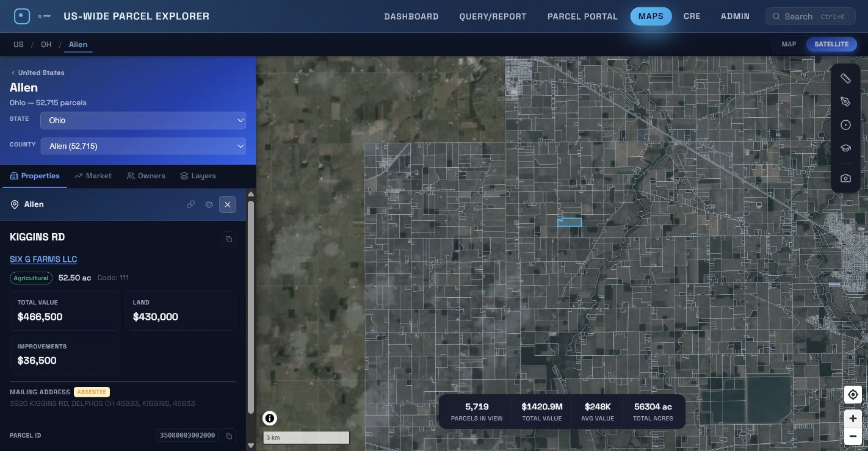
Task: Capture a map snapshot with the camera
Action: click(845, 178)
